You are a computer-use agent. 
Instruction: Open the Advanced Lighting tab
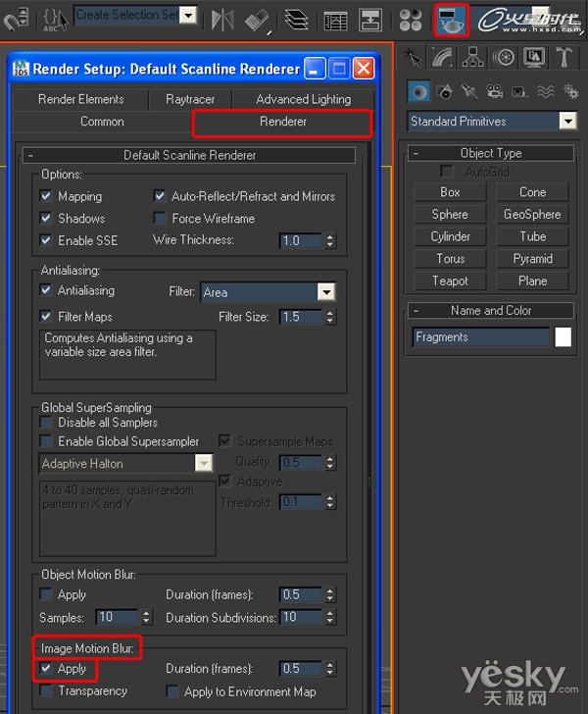pos(303,99)
